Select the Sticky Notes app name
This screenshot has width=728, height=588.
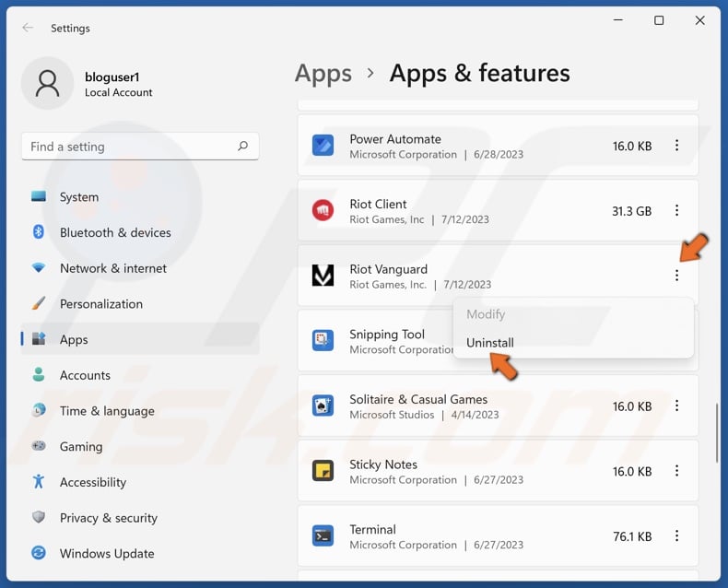383,465
